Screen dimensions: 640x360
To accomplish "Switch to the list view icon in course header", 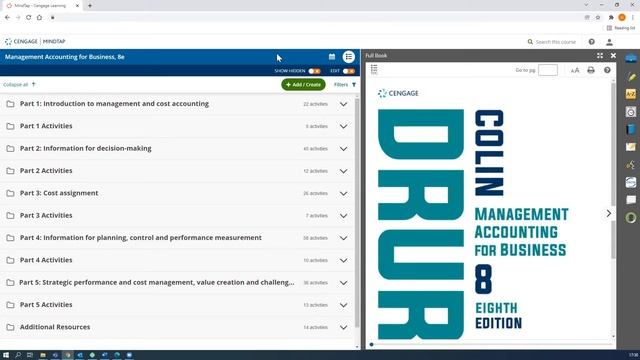I will (349, 57).
